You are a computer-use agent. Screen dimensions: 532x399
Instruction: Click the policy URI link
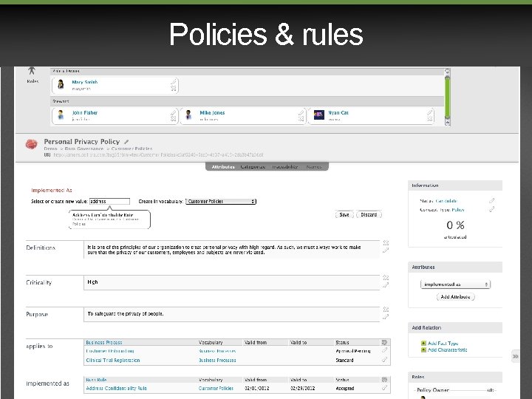pyautogui.click(x=158, y=154)
